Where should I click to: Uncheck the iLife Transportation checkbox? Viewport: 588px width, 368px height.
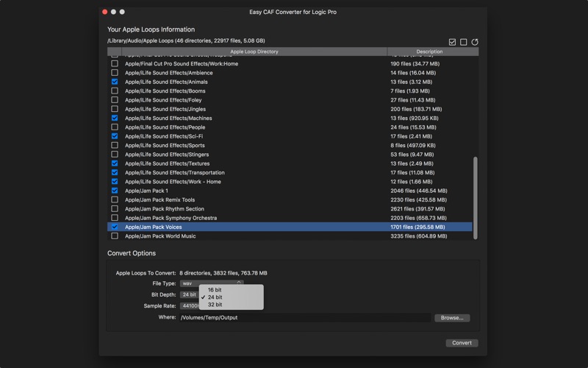[x=115, y=172]
